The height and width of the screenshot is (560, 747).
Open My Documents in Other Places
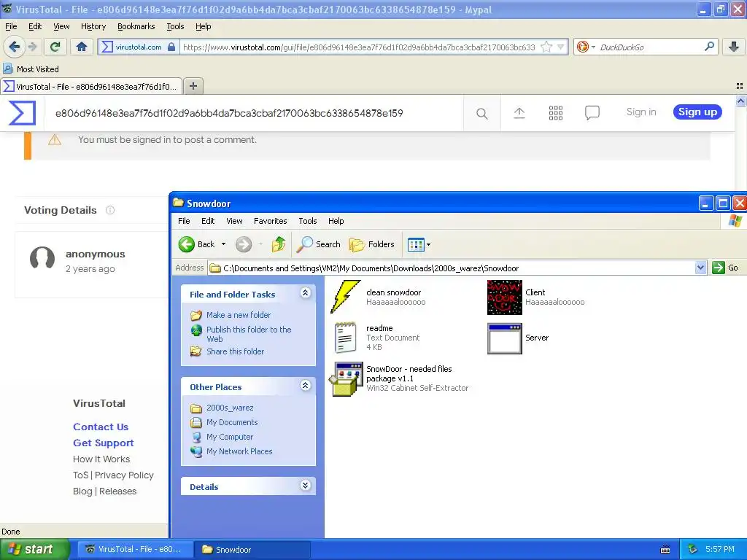coord(232,422)
